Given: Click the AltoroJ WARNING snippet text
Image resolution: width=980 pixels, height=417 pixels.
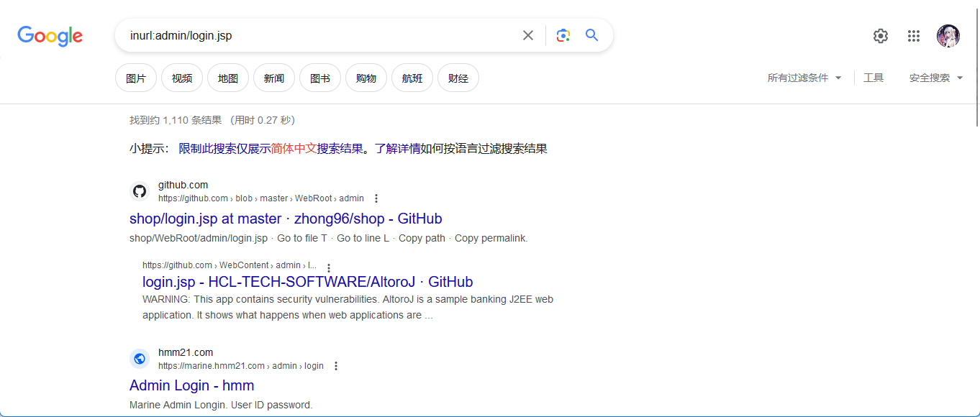Looking at the screenshot, I should (348, 307).
